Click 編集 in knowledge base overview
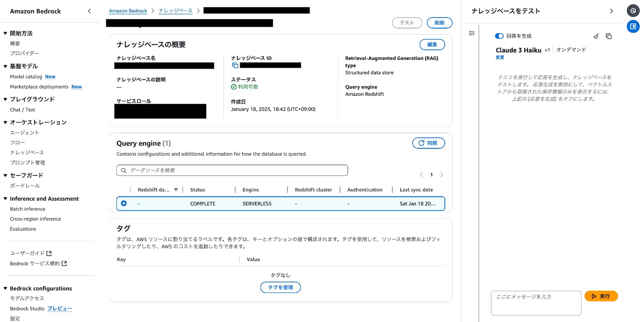The image size is (644, 322). [432, 44]
